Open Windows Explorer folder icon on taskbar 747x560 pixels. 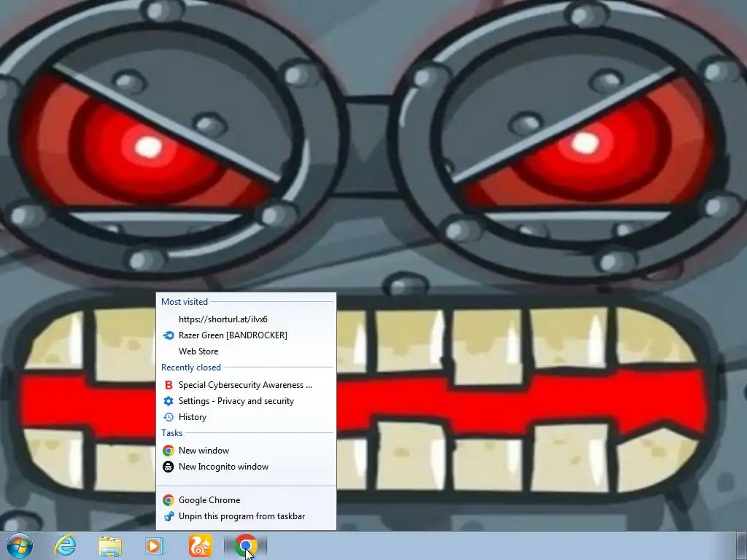(x=110, y=546)
